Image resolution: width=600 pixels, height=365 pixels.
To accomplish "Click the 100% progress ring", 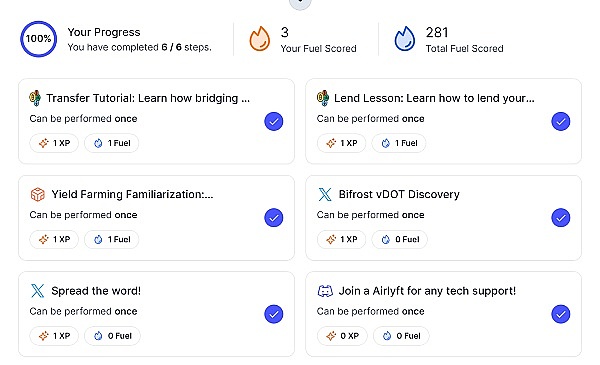I will coord(38,39).
